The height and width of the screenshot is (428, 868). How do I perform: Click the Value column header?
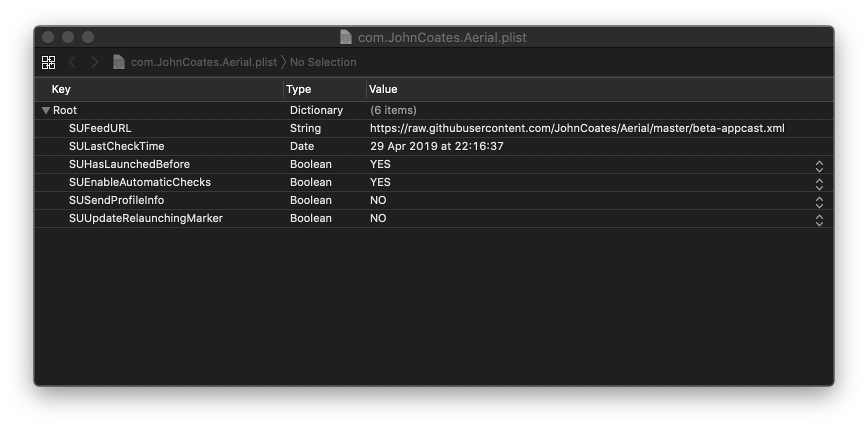pyautogui.click(x=383, y=89)
